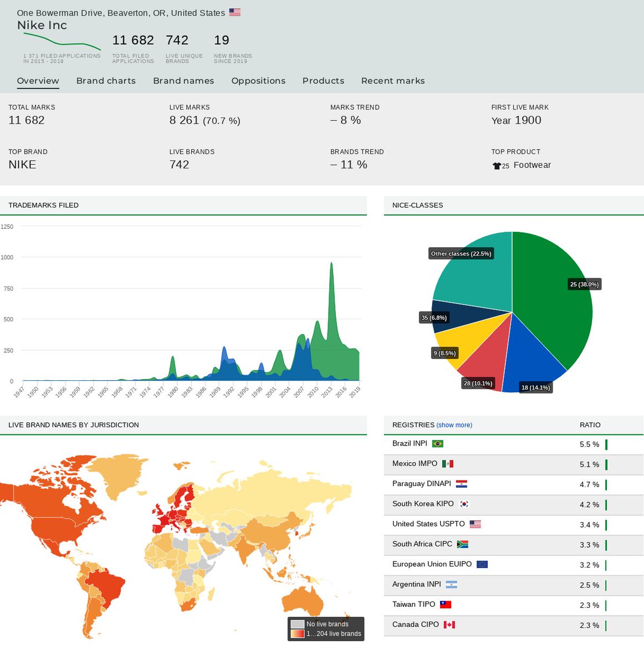
Task: Go to the Brand names tab
Action: click(183, 81)
